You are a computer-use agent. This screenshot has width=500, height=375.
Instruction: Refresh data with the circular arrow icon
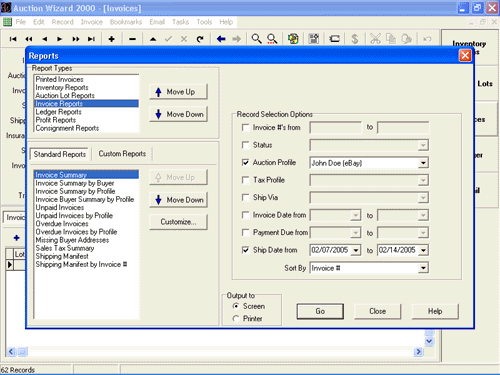point(200,39)
